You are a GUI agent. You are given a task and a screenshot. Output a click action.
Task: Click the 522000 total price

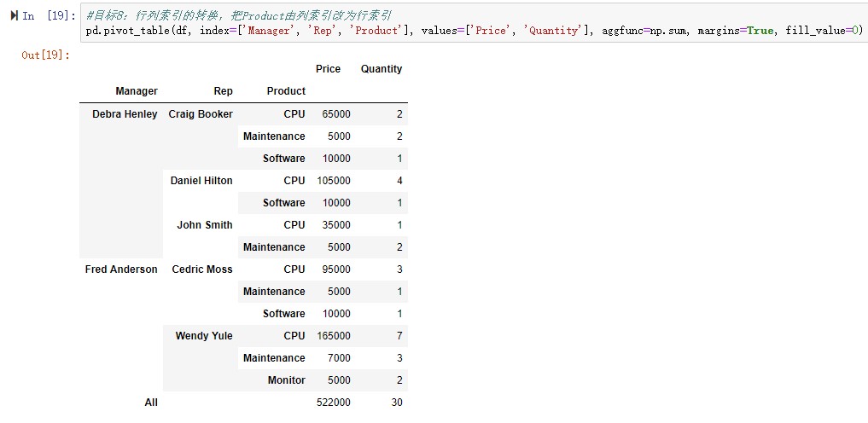click(x=334, y=403)
